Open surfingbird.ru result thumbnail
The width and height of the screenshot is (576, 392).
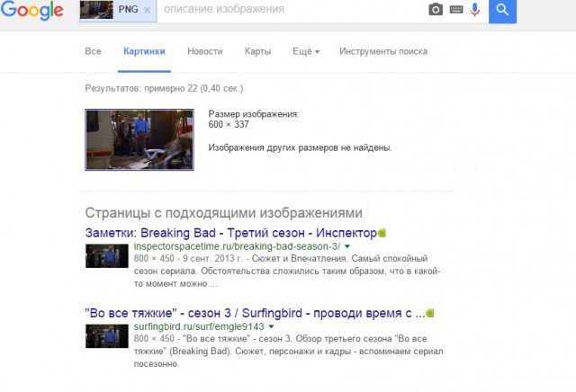(x=107, y=336)
